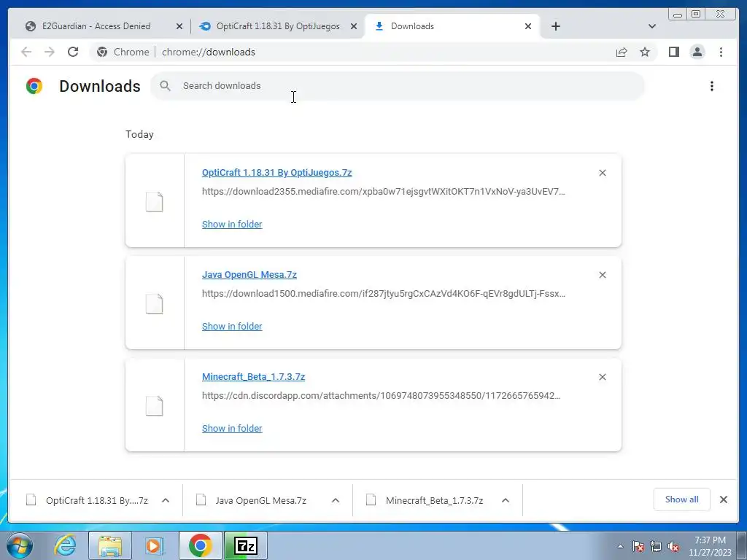This screenshot has width=747, height=560.
Task: Go back using the browser back arrow
Action: click(26, 52)
